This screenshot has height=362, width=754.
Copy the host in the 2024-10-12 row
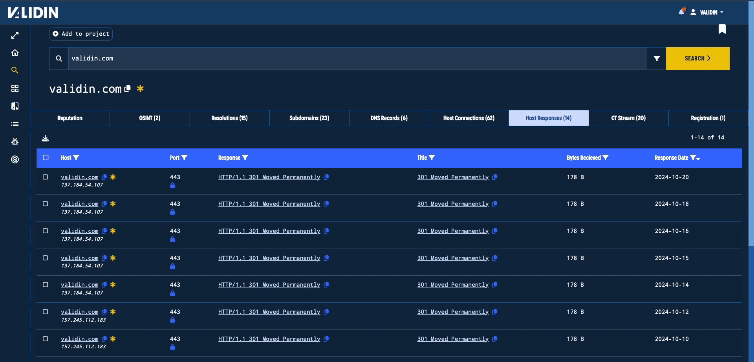tap(104, 312)
